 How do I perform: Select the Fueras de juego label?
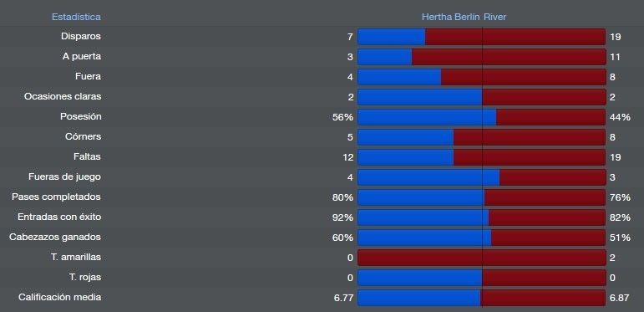(x=64, y=176)
